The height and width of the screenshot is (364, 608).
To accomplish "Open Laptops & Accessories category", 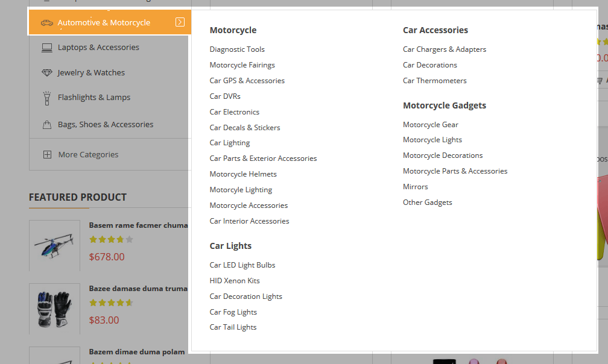I will (x=98, y=47).
